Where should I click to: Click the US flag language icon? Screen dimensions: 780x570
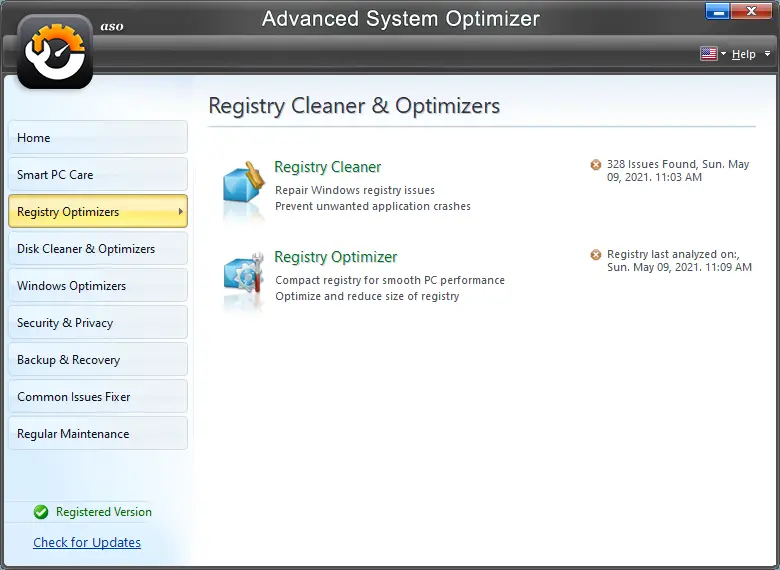tap(708, 54)
